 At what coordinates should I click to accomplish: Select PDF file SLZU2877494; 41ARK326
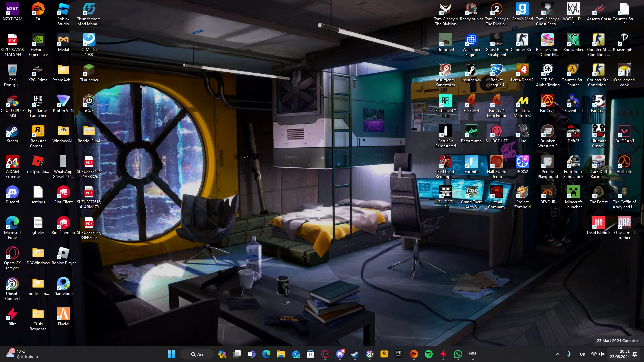click(x=89, y=167)
